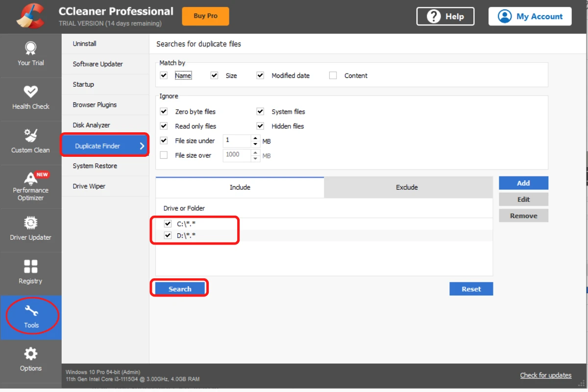This screenshot has width=588, height=392.
Task: Click File size under value field
Action: coord(237,141)
